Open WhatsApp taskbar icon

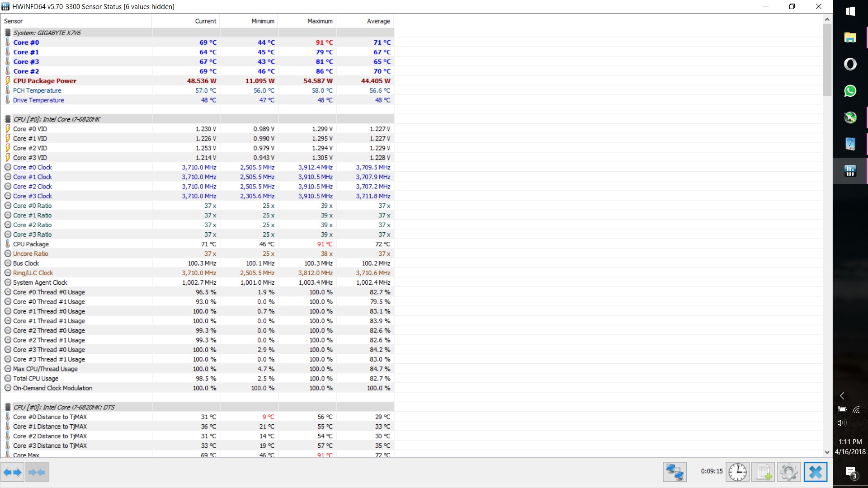(x=850, y=91)
